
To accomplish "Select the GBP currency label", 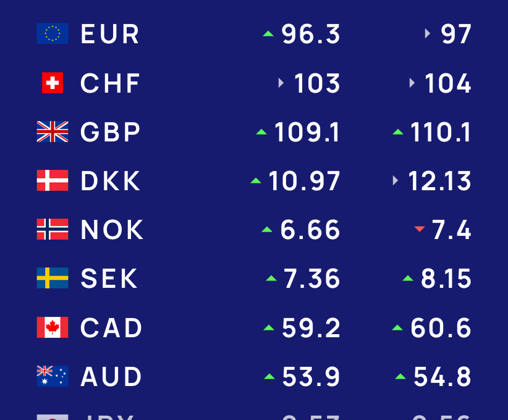I will tap(111, 132).
